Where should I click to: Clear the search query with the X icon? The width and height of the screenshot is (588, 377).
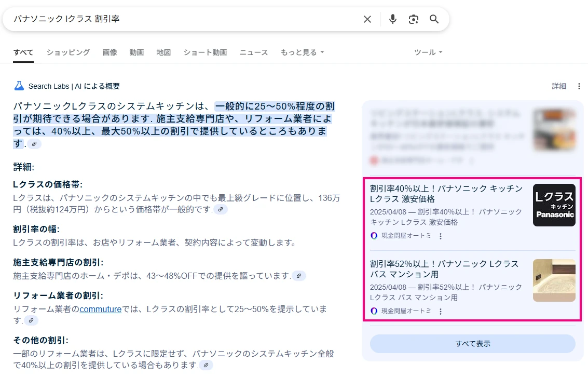[367, 19]
